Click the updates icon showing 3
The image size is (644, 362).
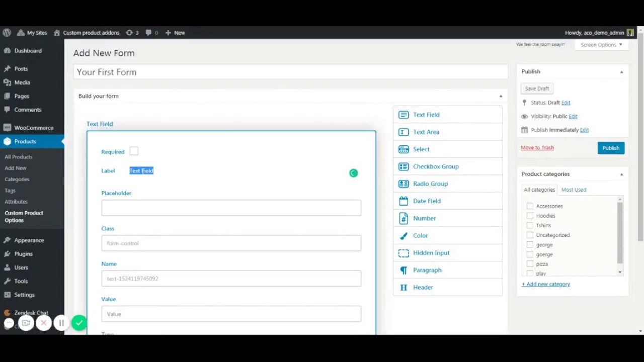pyautogui.click(x=132, y=33)
